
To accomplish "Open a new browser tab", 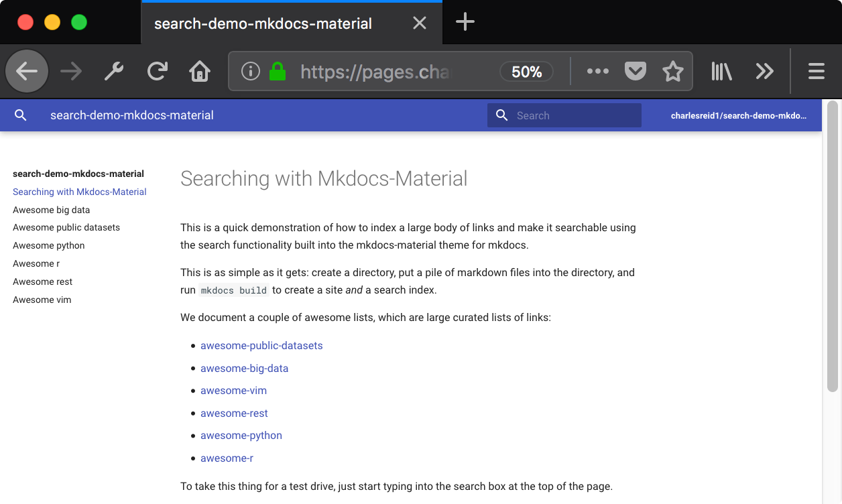I will coord(465,22).
